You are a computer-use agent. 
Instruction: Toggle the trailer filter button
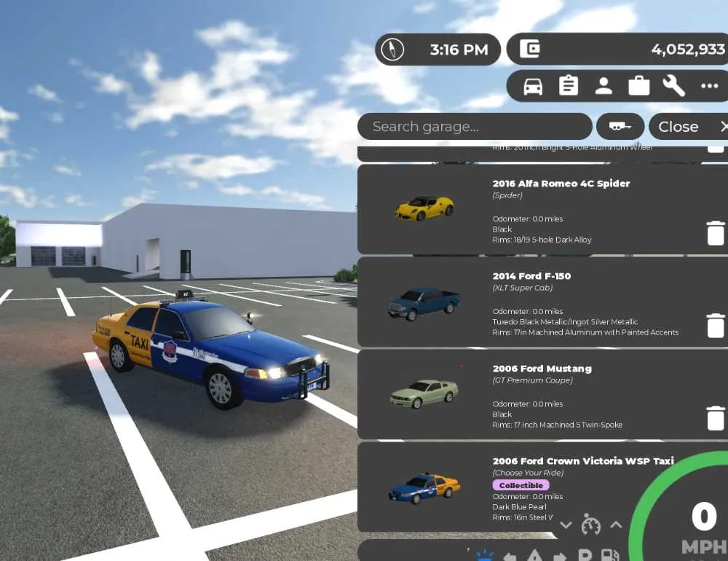pyautogui.click(x=620, y=127)
